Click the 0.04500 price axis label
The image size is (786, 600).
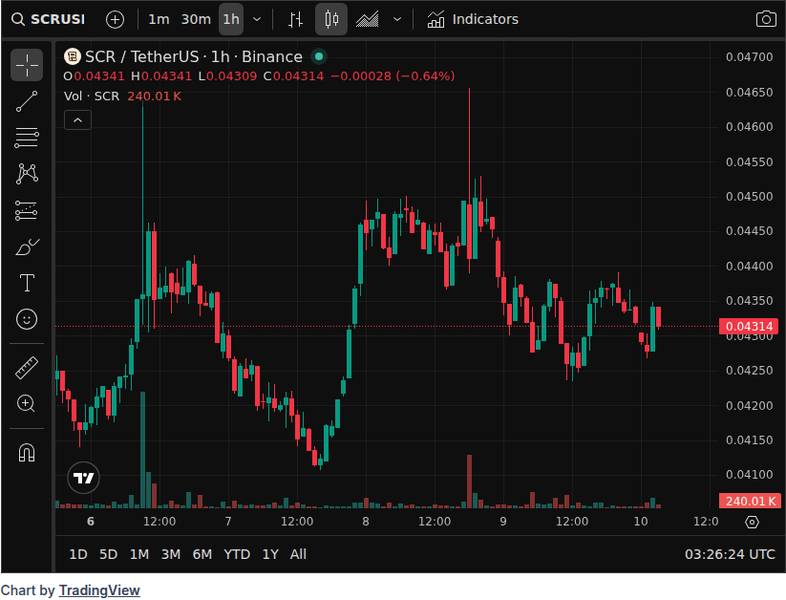coord(749,196)
